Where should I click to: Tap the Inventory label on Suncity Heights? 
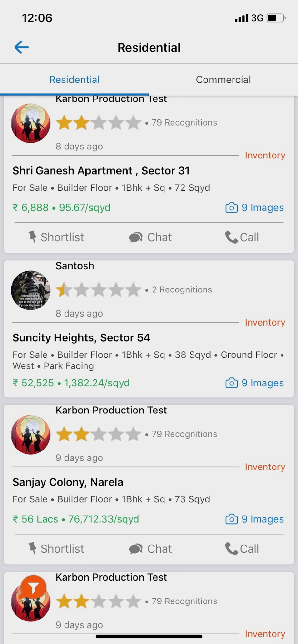coord(265,323)
